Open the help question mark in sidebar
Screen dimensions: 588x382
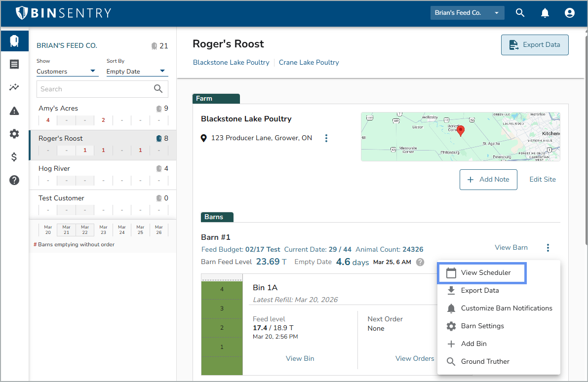14,180
